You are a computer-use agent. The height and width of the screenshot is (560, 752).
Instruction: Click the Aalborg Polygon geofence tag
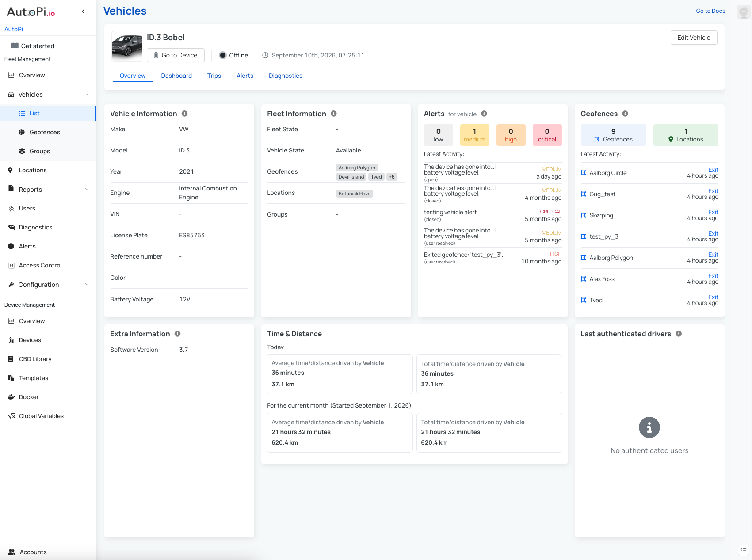357,168
